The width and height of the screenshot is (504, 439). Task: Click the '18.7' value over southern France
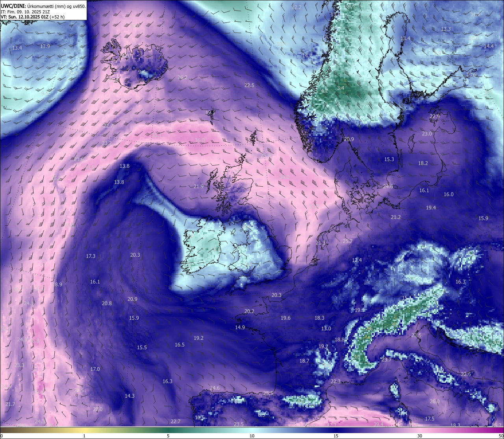point(304,361)
